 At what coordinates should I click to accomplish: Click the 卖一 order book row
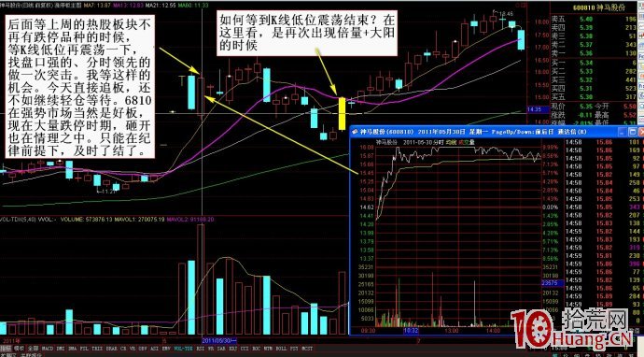pyautogui.click(x=594, y=53)
